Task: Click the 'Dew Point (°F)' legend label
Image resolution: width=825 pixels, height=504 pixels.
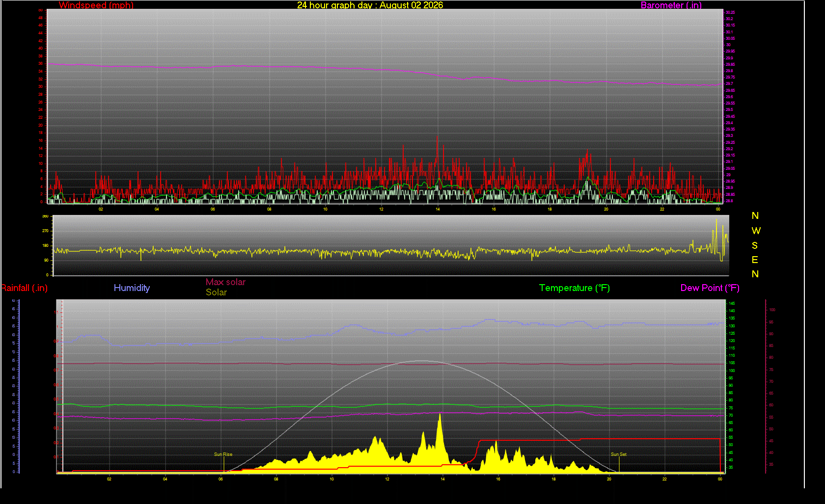Action: click(x=710, y=288)
